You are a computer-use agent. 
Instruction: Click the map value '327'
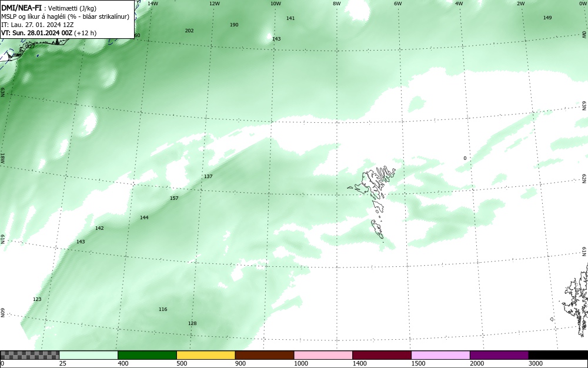pos(31,46)
